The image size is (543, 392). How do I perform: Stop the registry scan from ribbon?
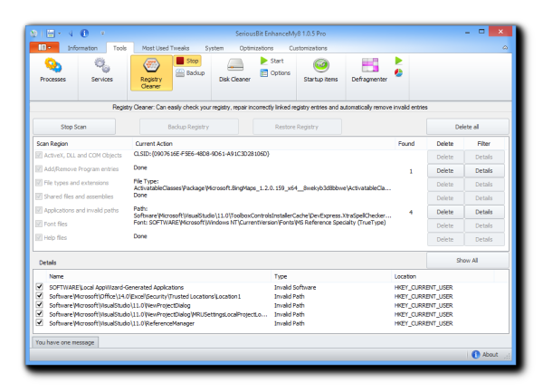pos(188,61)
